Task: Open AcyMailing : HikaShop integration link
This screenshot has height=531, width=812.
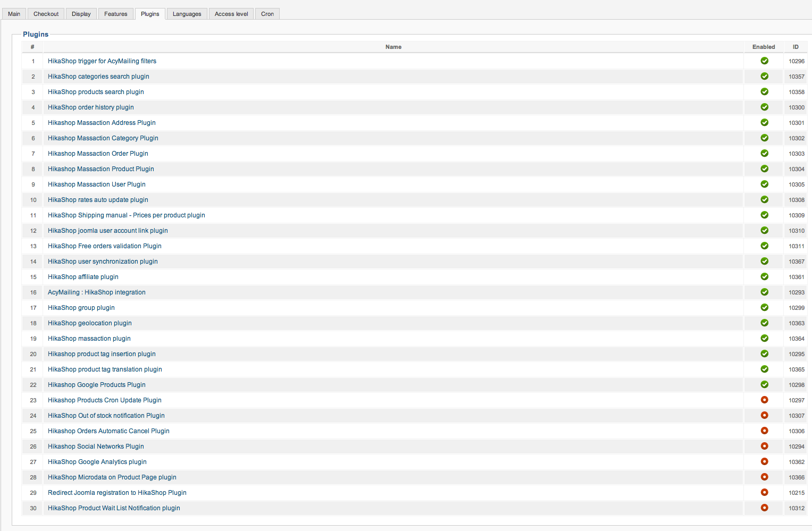Action: 97,292
